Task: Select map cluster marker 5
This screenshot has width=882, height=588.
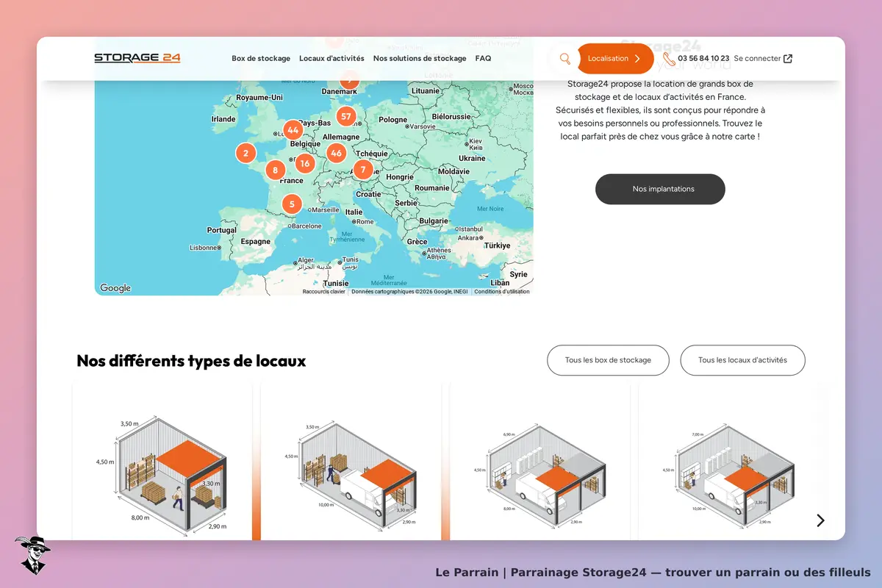Action: tap(292, 204)
